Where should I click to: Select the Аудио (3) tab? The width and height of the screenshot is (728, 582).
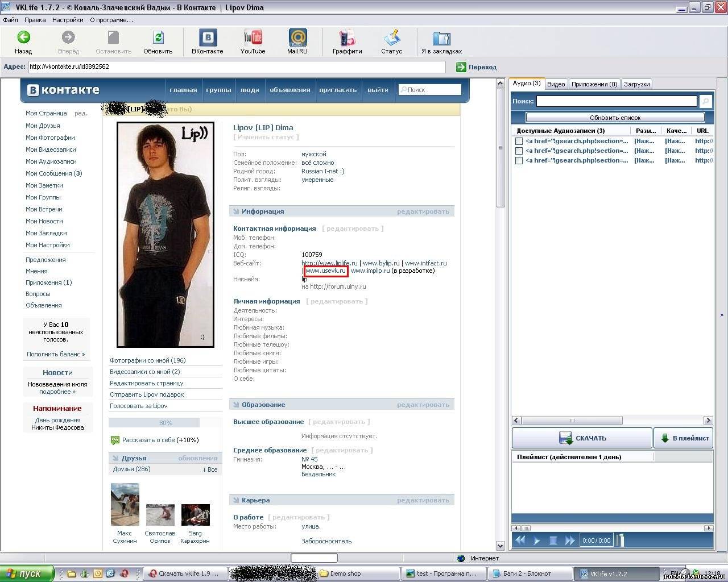[527, 84]
